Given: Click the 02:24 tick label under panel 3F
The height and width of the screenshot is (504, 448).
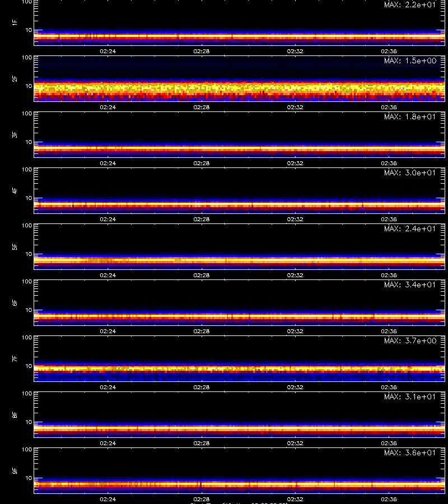Looking at the screenshot, I should (x=108, y=163).
